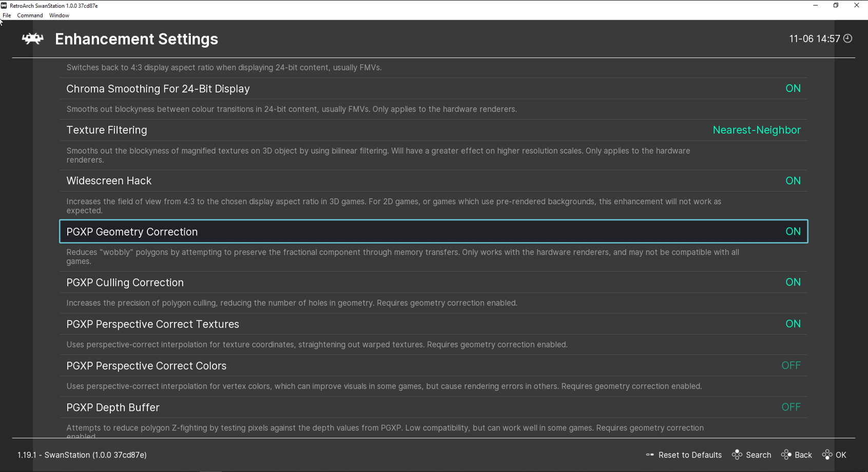The image size is (868, 472).
Task: Toggle PGXP Perspective Correct Textures ON value
Action: pyautogui.click(x=793, y=324)
